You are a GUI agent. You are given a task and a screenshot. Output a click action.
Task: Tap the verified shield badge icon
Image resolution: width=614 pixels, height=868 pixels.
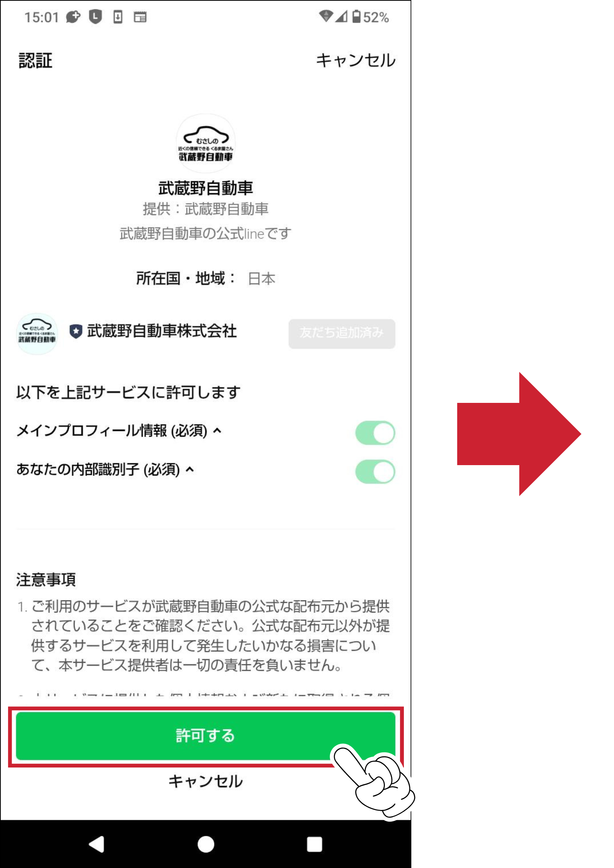76,331
